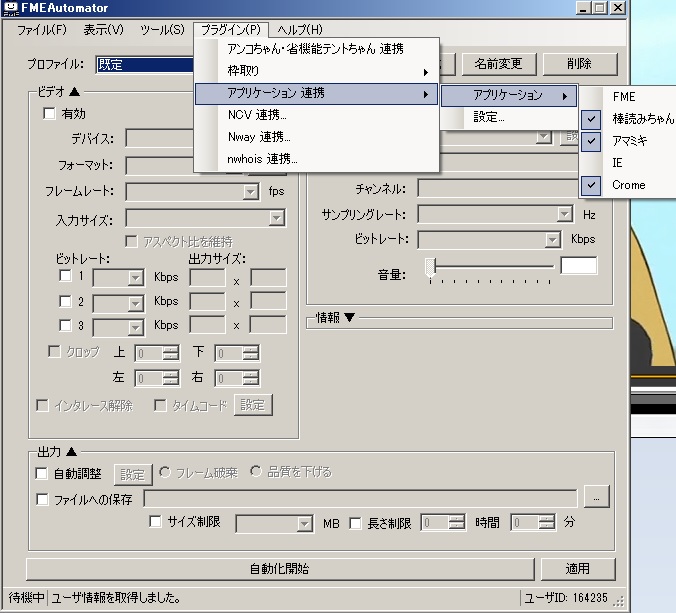Viewport: 676px width, 613px height.
Task: Select フレーム破棄 radio button
Action: coord(165,472)
